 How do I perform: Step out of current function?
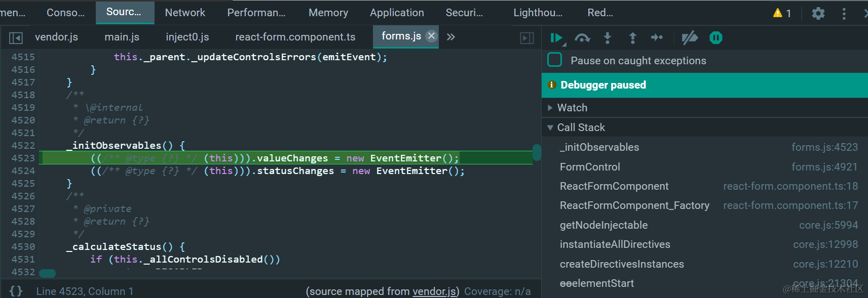pyautogui.click(x=632, y=38)
